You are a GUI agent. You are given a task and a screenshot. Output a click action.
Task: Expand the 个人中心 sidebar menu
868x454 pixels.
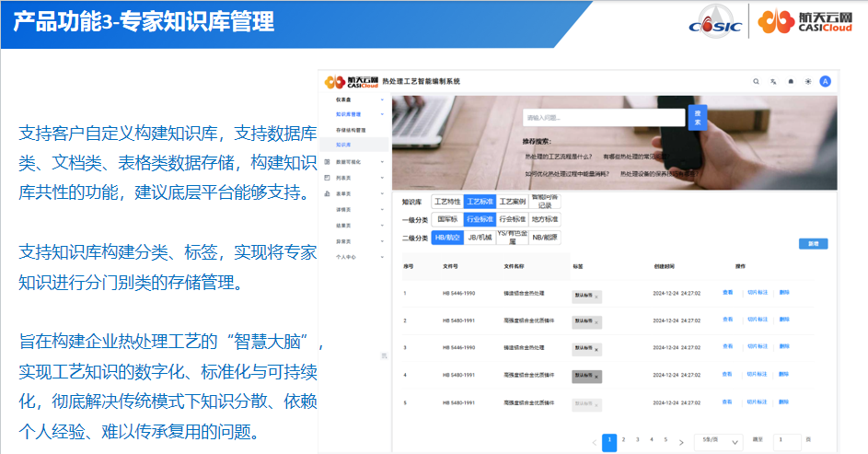click(346, 257)
